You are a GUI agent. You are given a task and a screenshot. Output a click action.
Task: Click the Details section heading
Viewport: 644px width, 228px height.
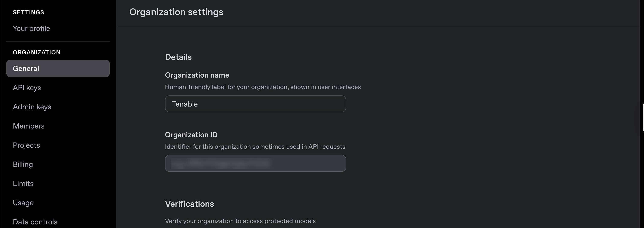click(x=178, y=57)
